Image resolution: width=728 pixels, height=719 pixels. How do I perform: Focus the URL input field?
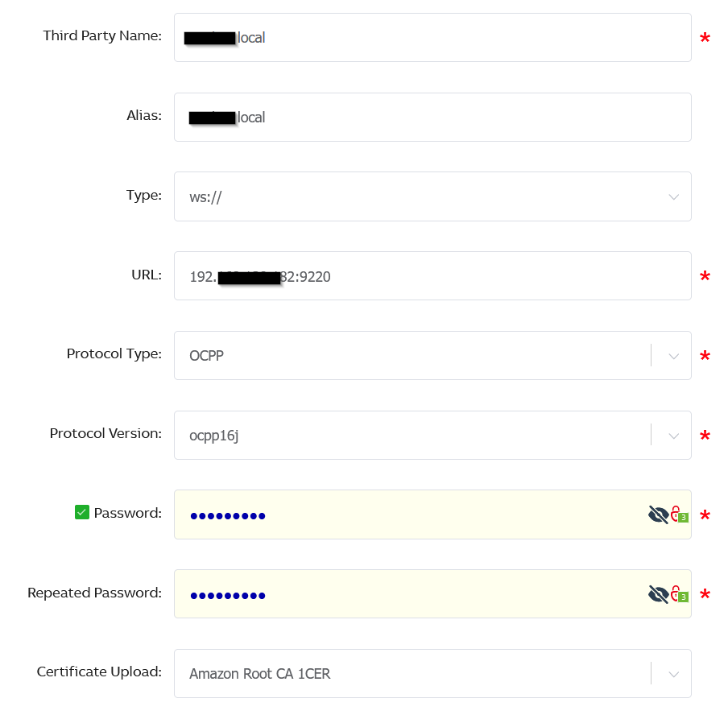click(432, 276)
